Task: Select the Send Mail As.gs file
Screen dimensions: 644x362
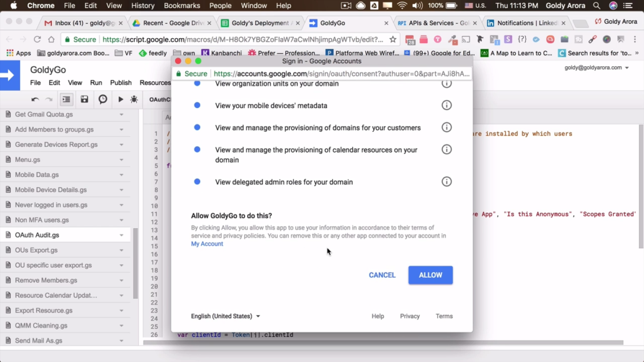Action: 65,341
